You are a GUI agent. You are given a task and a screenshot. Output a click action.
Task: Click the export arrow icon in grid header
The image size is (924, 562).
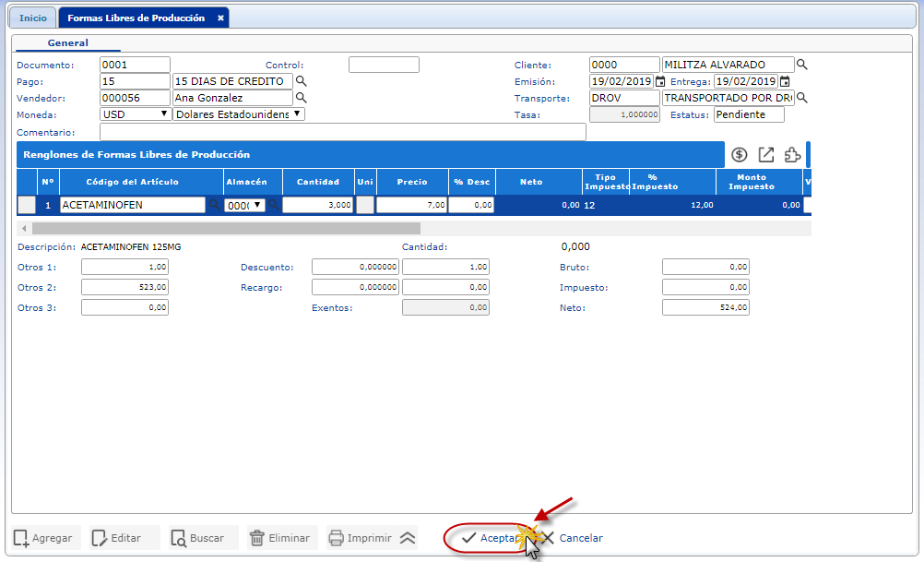click(x=765, y=155)
